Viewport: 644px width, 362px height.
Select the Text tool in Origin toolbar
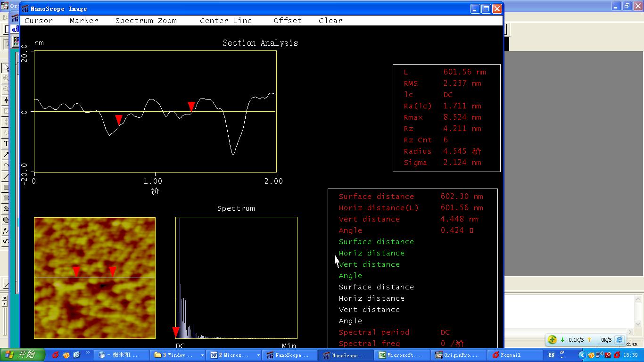[x=6, y=143]
